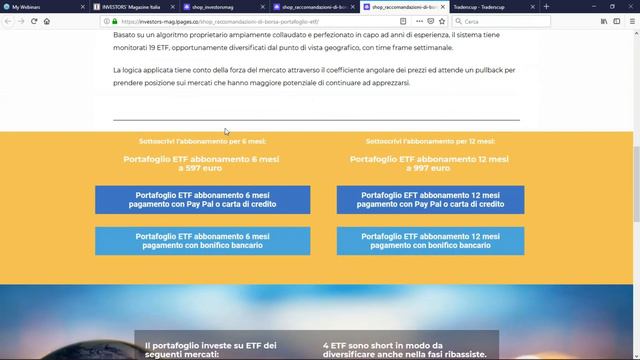Viewport: 640px width, 360px height.
Task: Open the Library icon
Action: (604, 21)
